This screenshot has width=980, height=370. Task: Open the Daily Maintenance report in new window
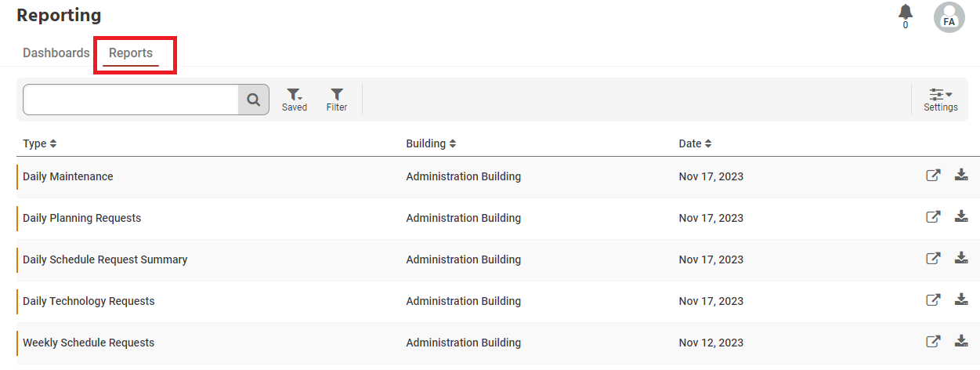coord(933,176)
